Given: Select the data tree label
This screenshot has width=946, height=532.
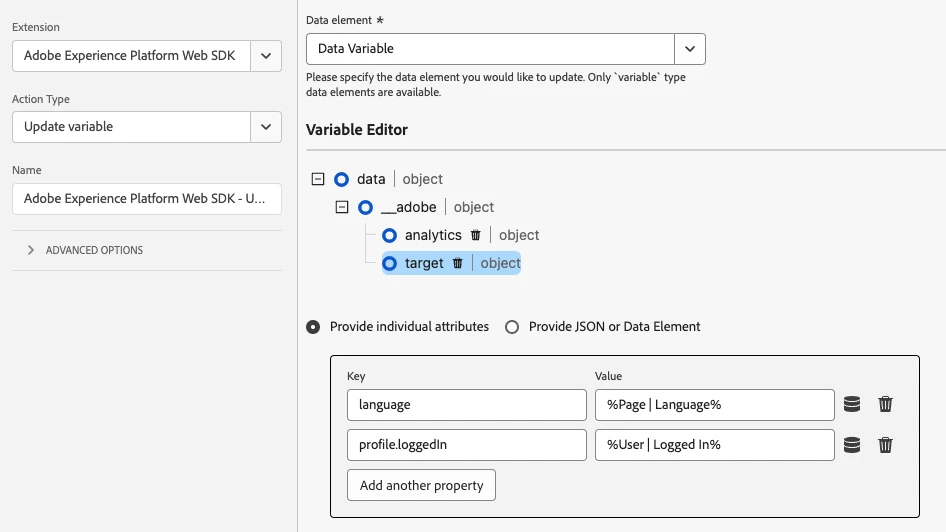Looking at the screenshot, I should pos(371,179).
